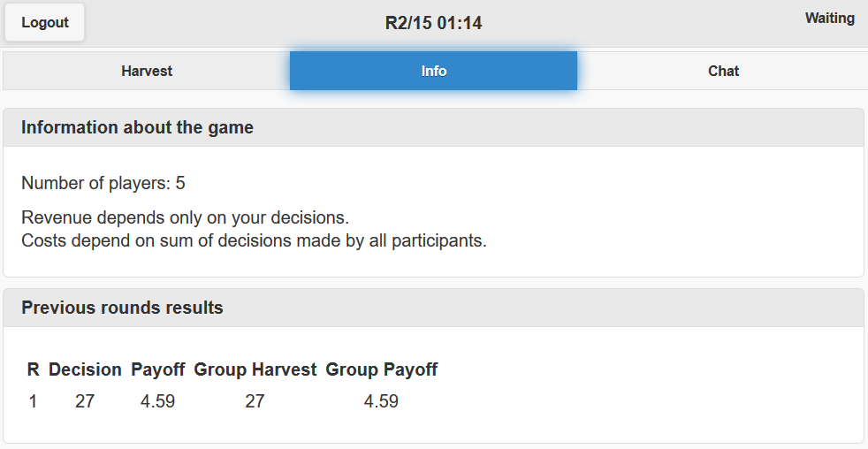This screenshot has height=449, width=868.
Task: Click the Decision column header
Action: point(85,369)
